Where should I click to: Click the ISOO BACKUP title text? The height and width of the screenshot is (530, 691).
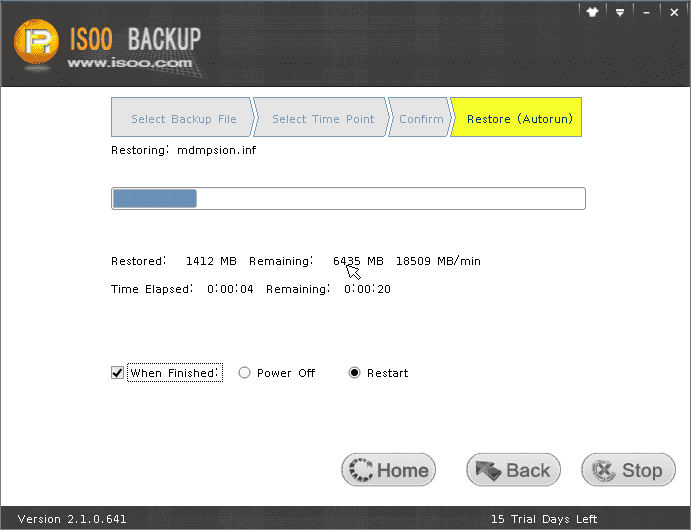[x=135, y=39]
